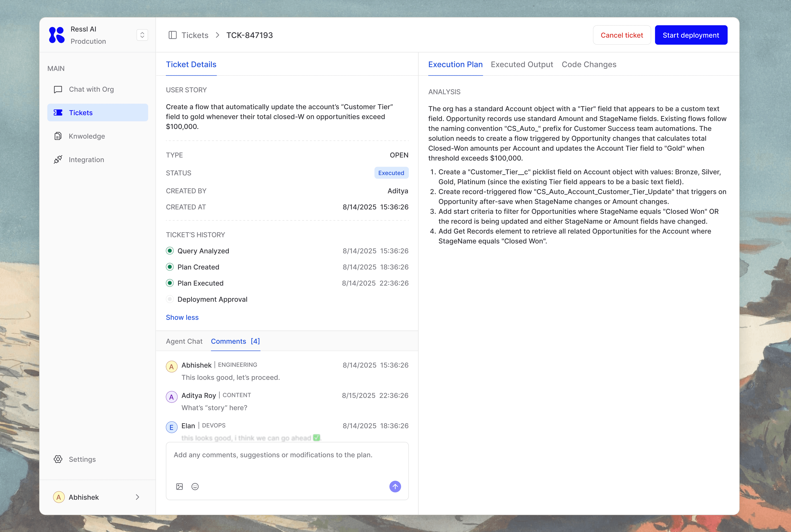Select the Plan Executed history step
This screenshot has height=532, width=791.
click(200, 283)
